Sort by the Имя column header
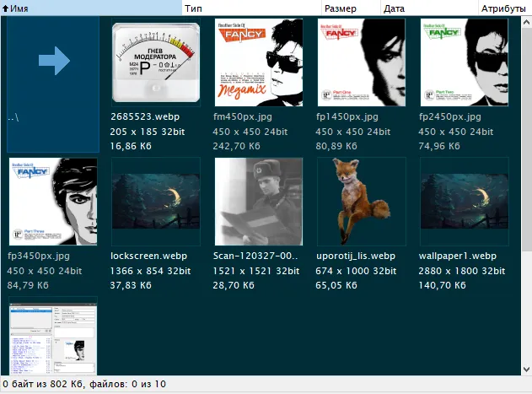 click(x=91, y=8)
